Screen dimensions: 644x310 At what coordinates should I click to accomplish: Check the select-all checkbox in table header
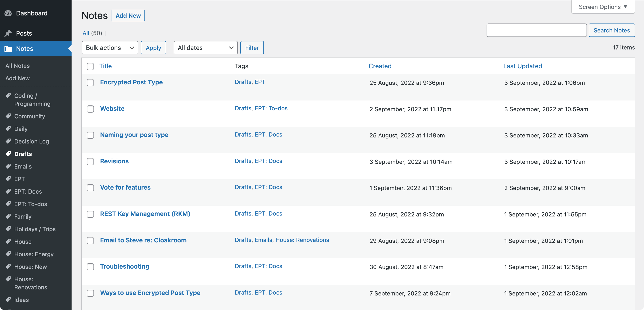point(90,66)
